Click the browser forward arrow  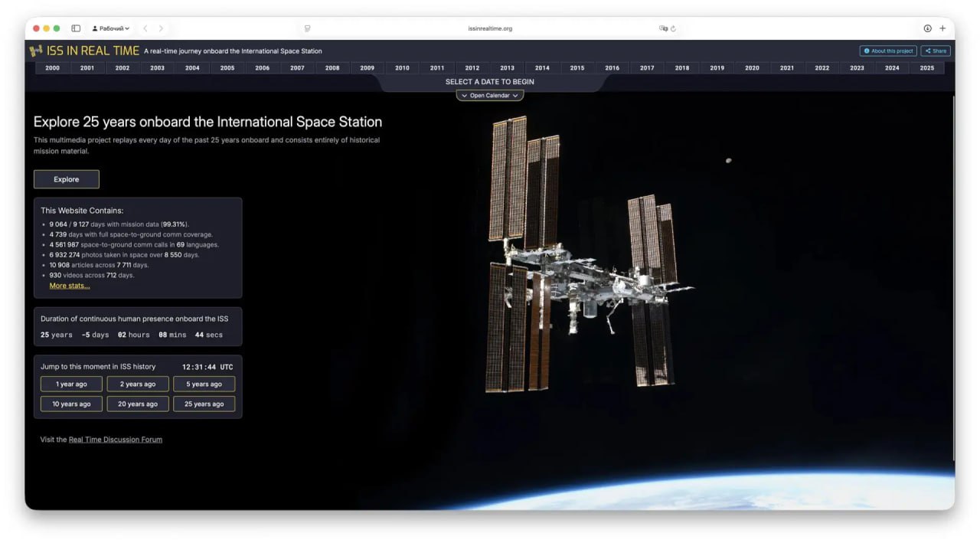[x=161, y=28]
